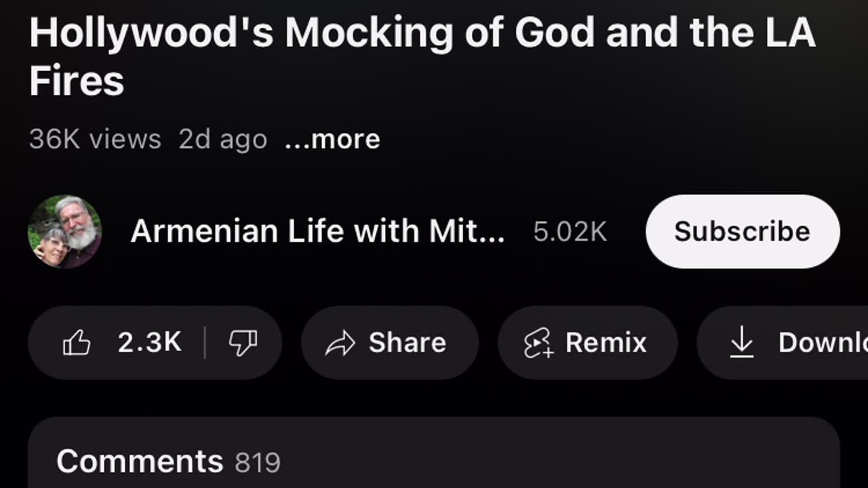Click the Download arrow icon
868x488 pixels.
pyautogui.click(x=742, y=342)
